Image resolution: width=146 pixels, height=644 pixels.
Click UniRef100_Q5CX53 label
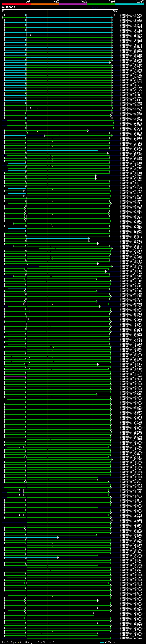[x=131, y=263]
